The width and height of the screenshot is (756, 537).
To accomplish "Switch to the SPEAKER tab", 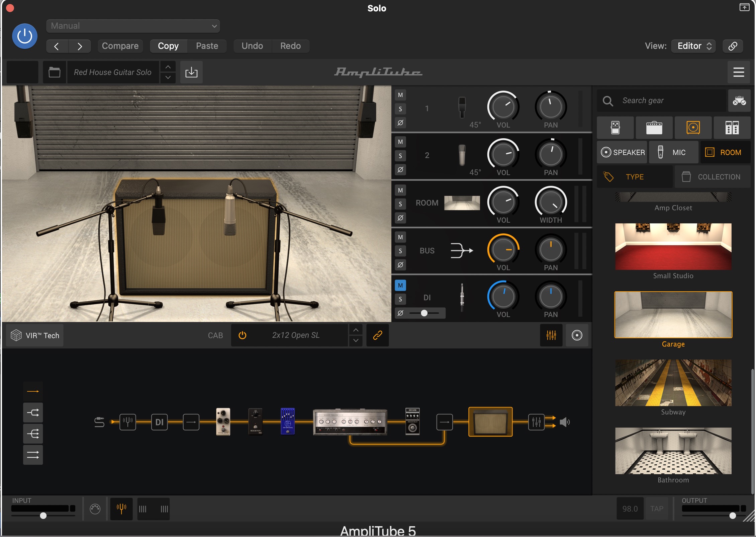I will pyautogui.click(x=622, y=152).
